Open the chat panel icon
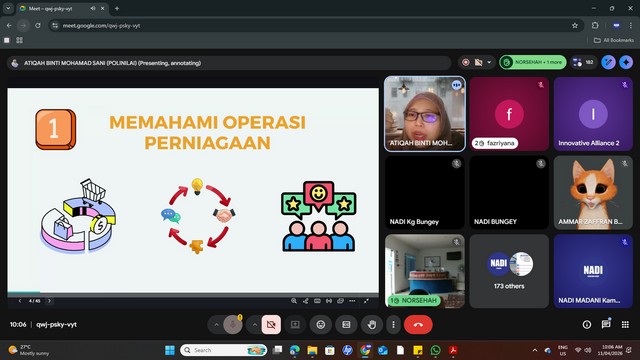The width and height of the screenshot is (640, 360). pos(606,324)
